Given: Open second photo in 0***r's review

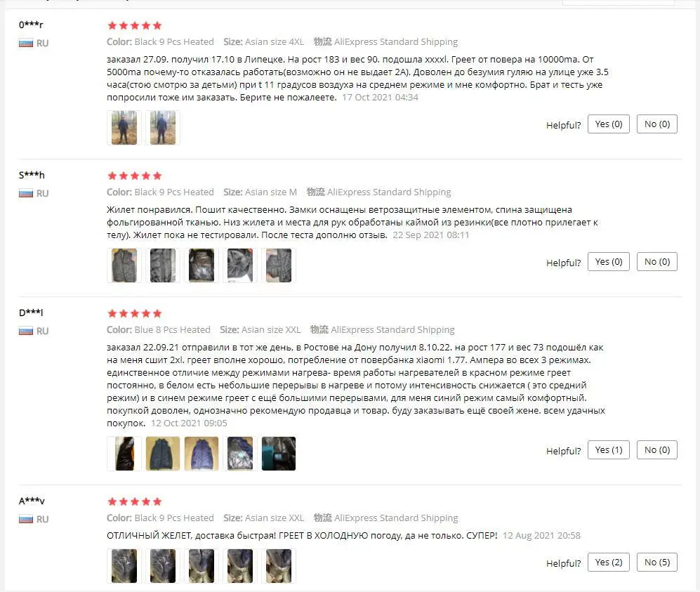Looking at the screenshot, I should tap(163, 128).
